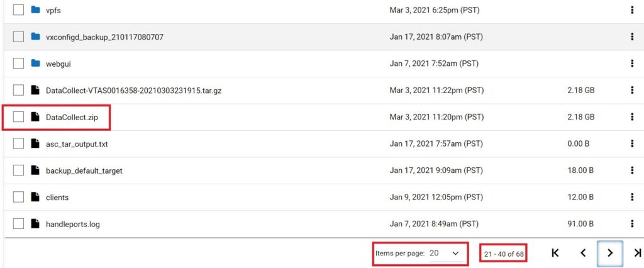The image size is (644, 268).
Task: Open the vxconfigd_backup_210117080707 folder
Action: tap(105, 37)
